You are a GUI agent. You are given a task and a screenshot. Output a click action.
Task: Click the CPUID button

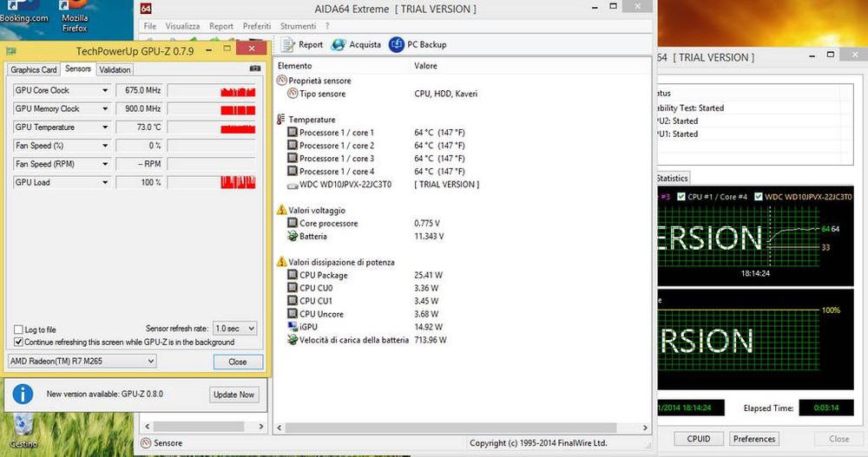pyautogui.click(x=698, y=439)
